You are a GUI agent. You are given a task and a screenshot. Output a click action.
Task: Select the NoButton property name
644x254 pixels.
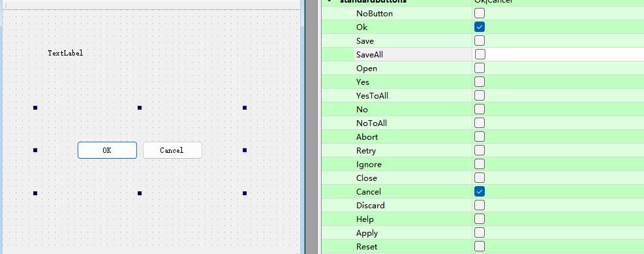(375, 14)
